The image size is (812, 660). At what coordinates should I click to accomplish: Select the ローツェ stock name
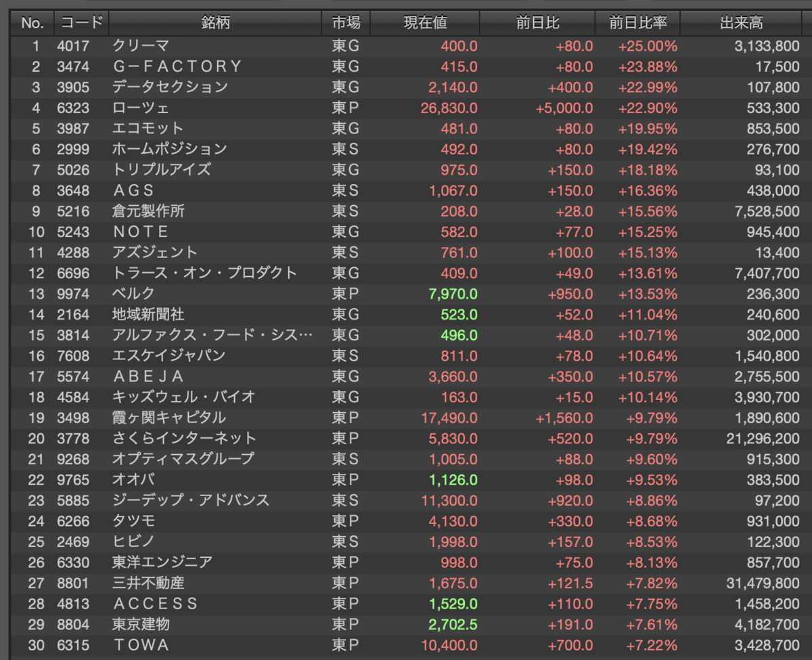[140, 108]
